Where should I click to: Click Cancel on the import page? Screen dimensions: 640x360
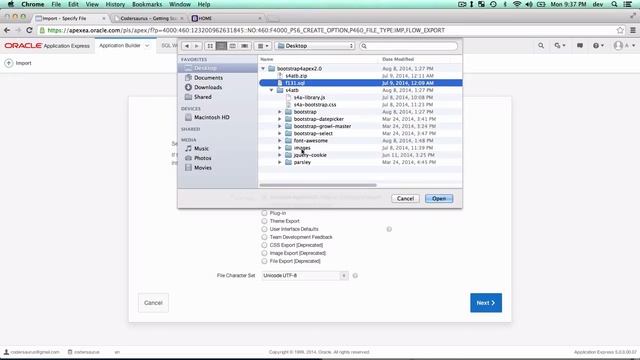pyautogui.click(x=153, y=303)
